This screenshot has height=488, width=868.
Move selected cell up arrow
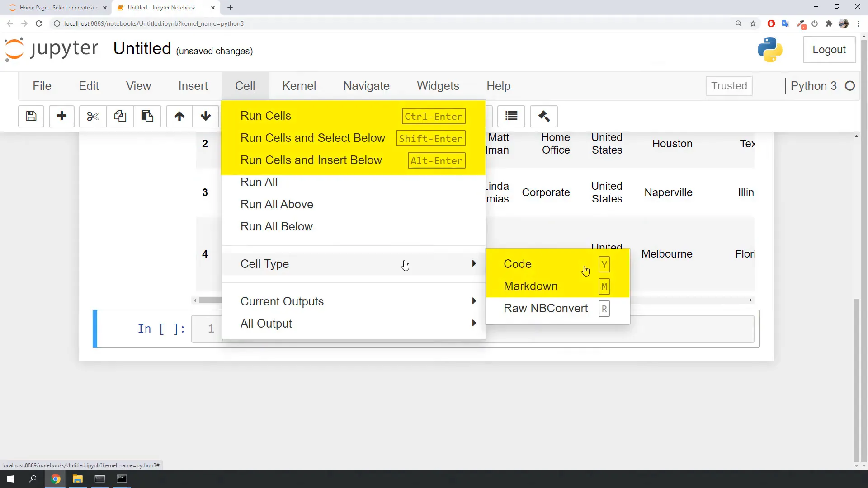pos(179,116)
